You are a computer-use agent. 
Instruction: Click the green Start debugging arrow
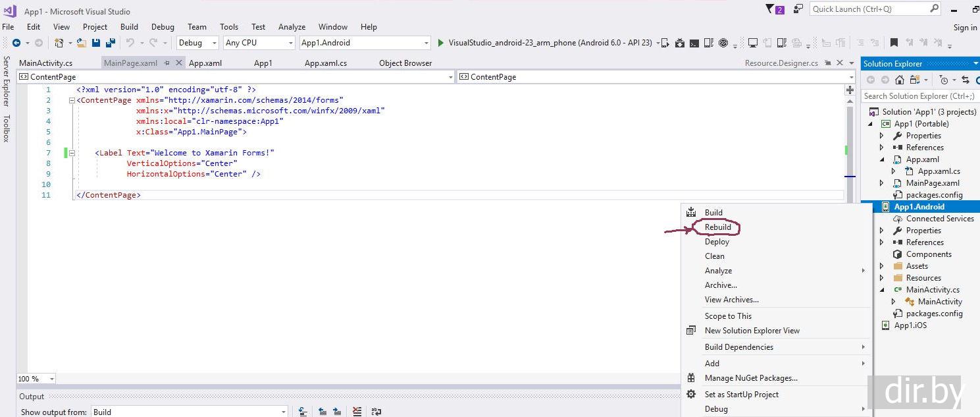[x=441, y=43]
